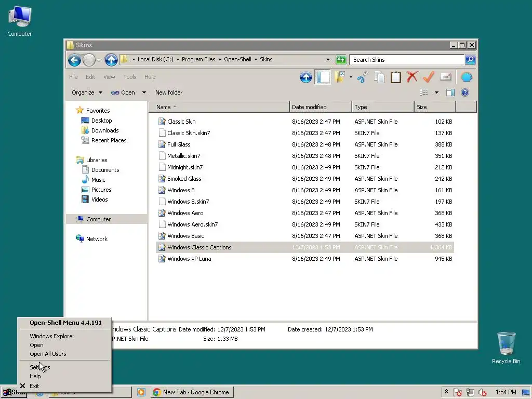This screenshot has width=532, height=399.
Task: Choose Open All Users menu entry
Action: pos(64,354)
